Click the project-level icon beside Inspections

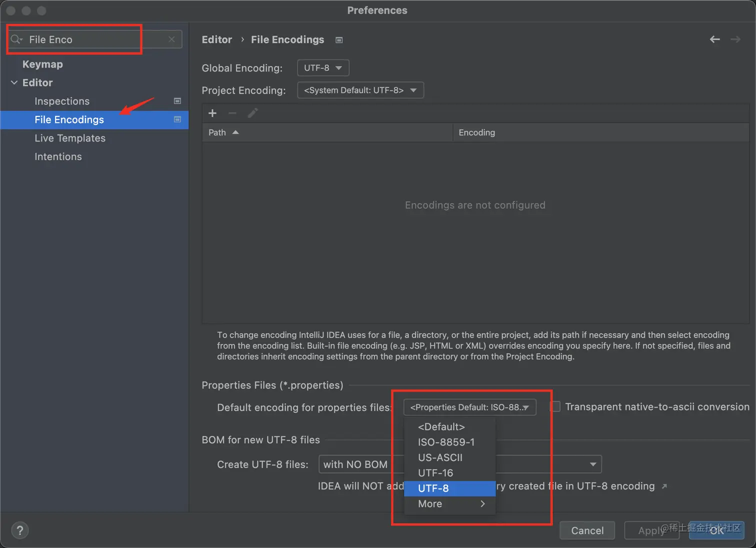click(177, 101)
